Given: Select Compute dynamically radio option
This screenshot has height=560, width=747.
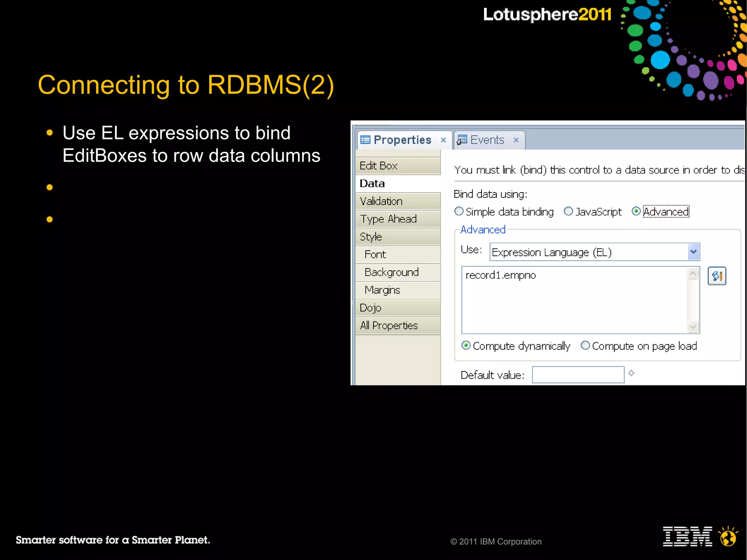Looking at the screenshot, I should [466, 345].
